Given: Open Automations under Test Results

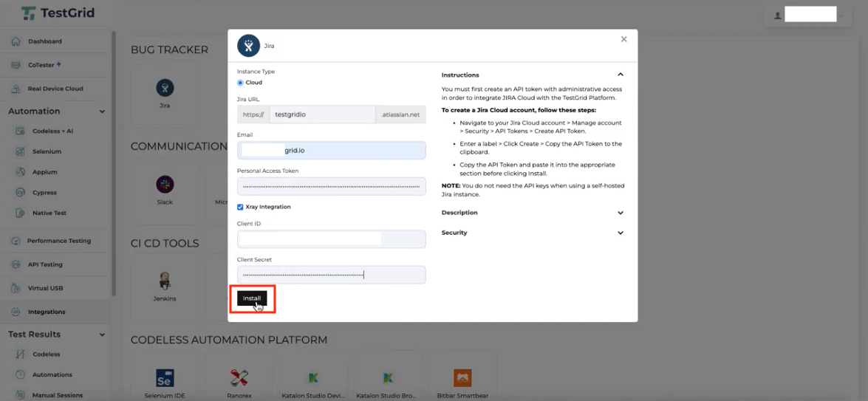Looking at the screenshot, I should (52, 374).
